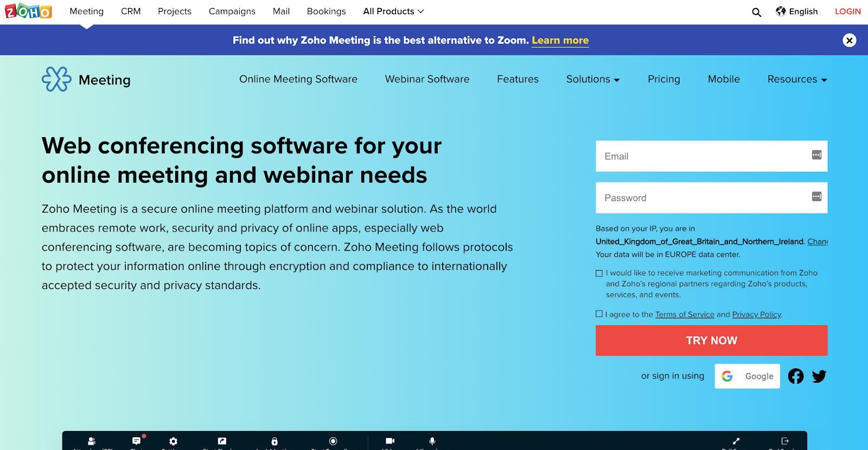Go to Webinar Software page
Screen dimensions: 868x450
[x=427, y=79]
